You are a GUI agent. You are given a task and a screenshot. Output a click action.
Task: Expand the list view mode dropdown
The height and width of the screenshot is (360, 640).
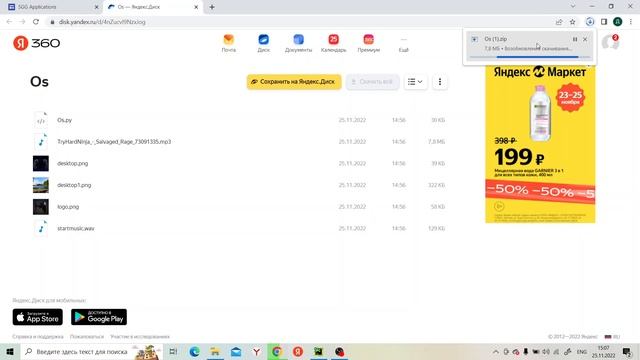click(415, 82)
